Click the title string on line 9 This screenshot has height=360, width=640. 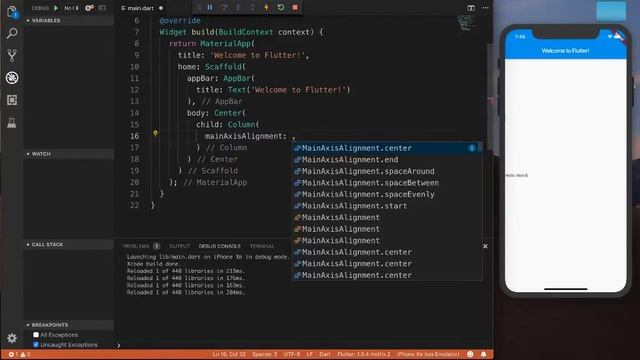point(258,55)
